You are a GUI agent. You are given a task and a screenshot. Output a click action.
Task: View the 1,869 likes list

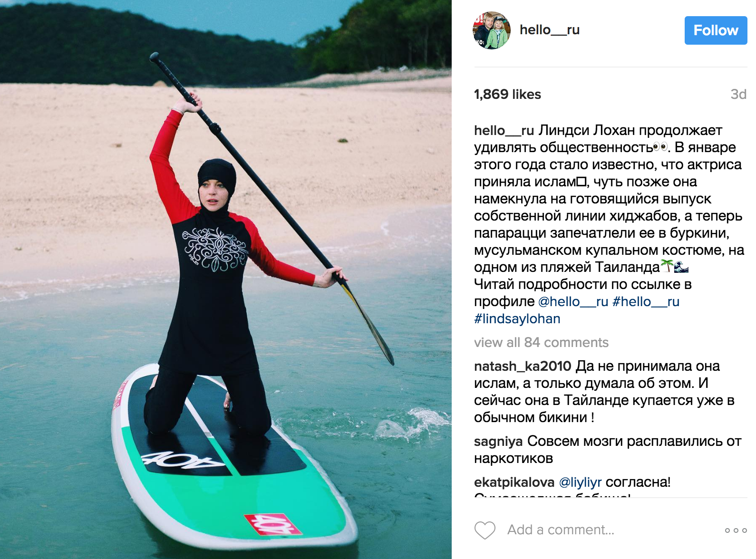[x=507, y=94]
